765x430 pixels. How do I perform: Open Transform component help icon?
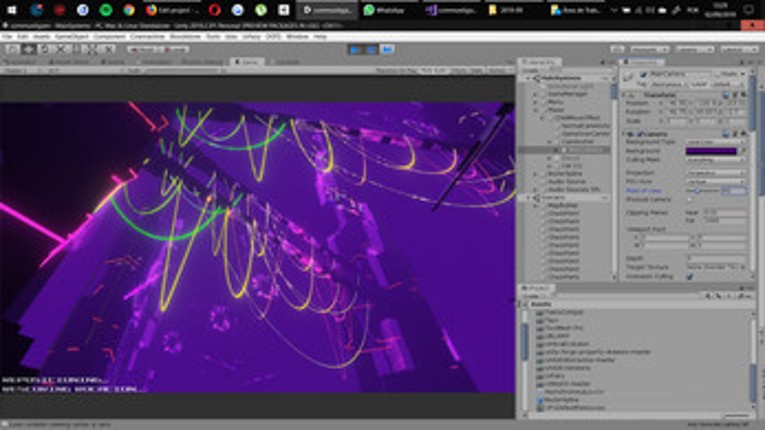[x=726, y=95]
